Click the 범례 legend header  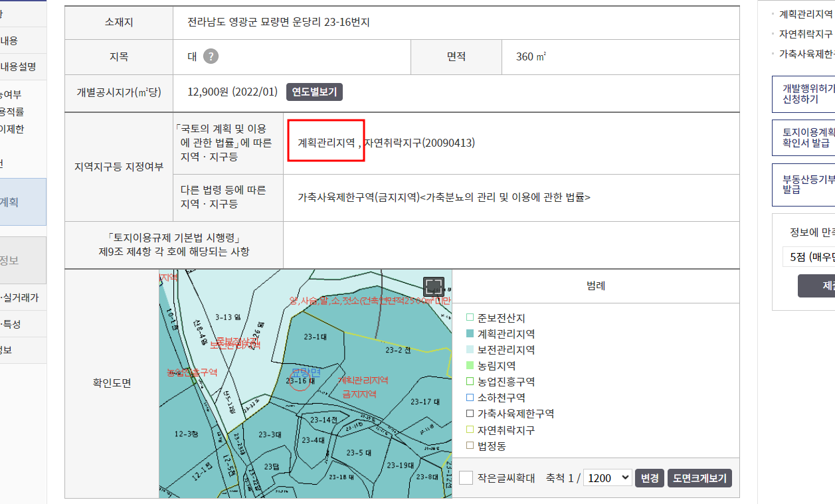596,286
